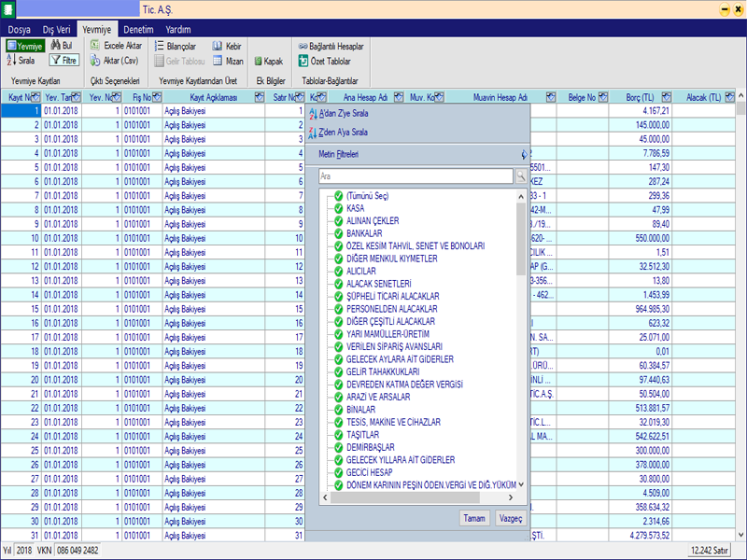Toggle GELİR TAHAKKUKLARI checkbox

[x=338, y=371]
